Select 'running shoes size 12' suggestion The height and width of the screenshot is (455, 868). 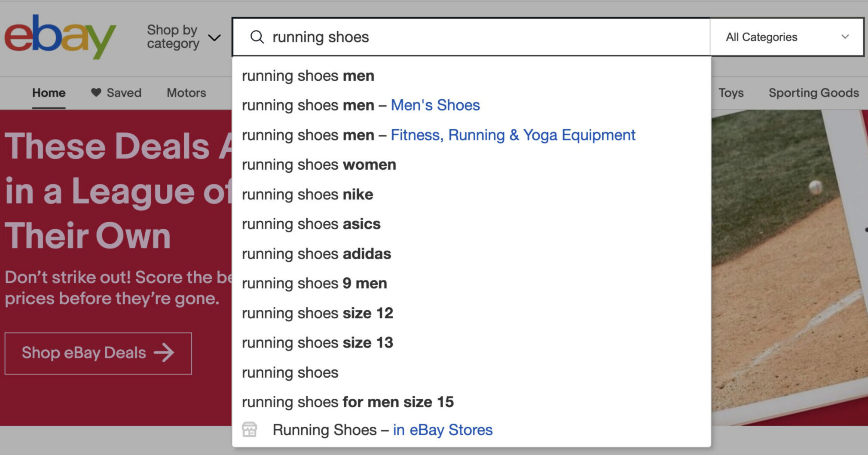click(471, 313)
